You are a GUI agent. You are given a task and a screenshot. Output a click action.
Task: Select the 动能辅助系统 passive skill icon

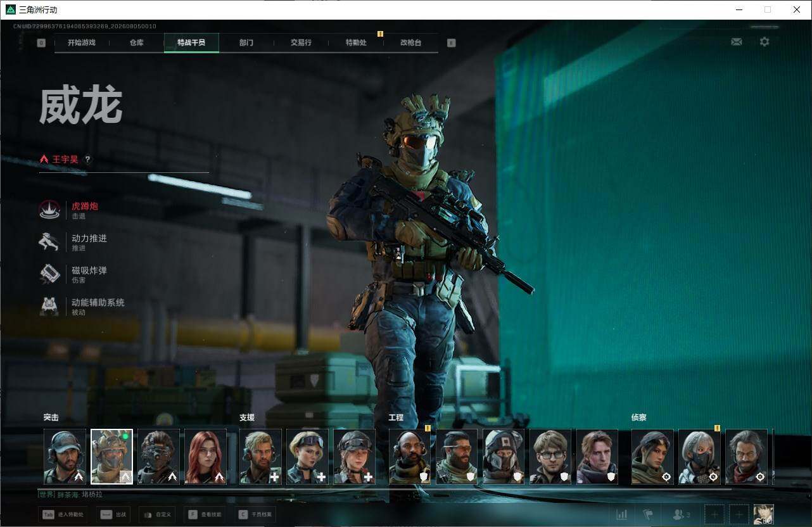coord(49,306)
